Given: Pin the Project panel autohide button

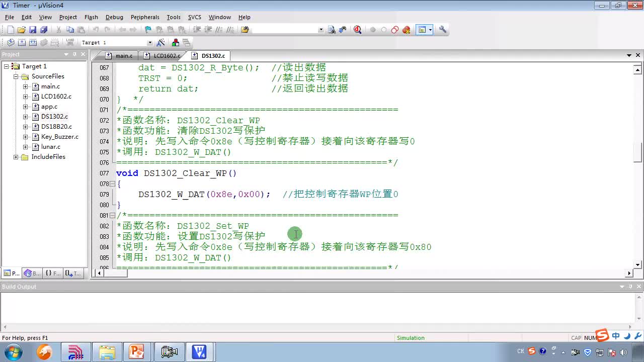Looking at the screenshot, I should (x=74, y=54).
